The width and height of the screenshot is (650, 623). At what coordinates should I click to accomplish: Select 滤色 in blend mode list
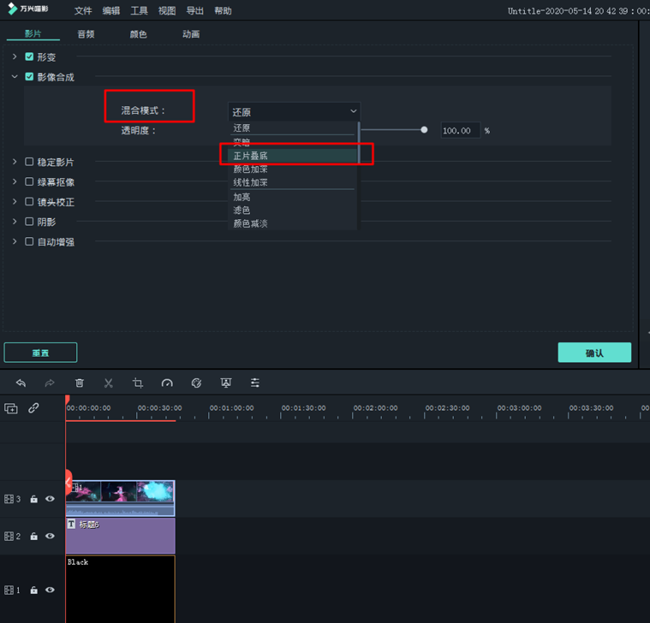tap(293, 210)
